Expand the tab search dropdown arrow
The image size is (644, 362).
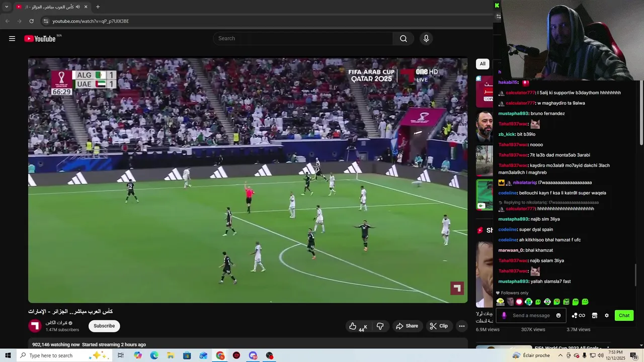7,7
